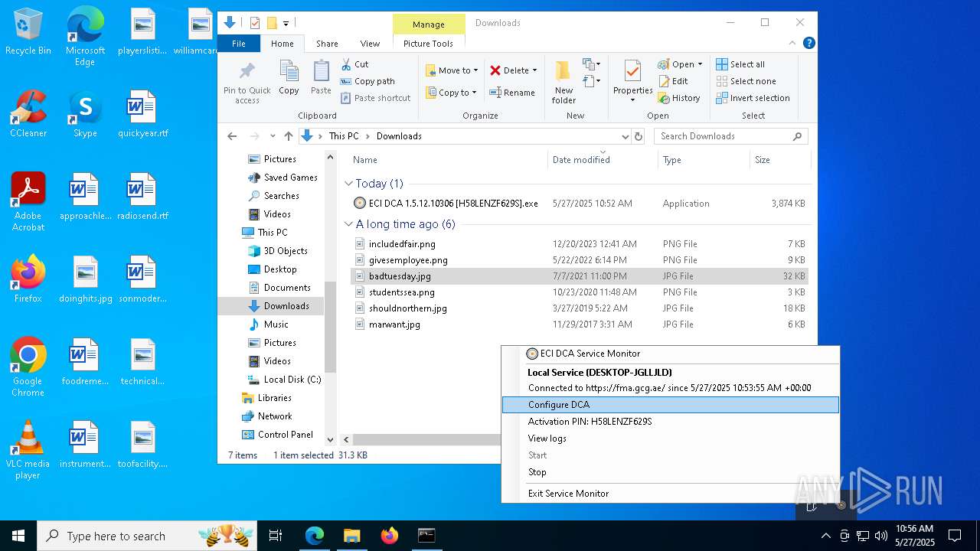Screen dimensions: 980x551
Task: Switch to Share ribbon tab
Action: coord(327,44)
